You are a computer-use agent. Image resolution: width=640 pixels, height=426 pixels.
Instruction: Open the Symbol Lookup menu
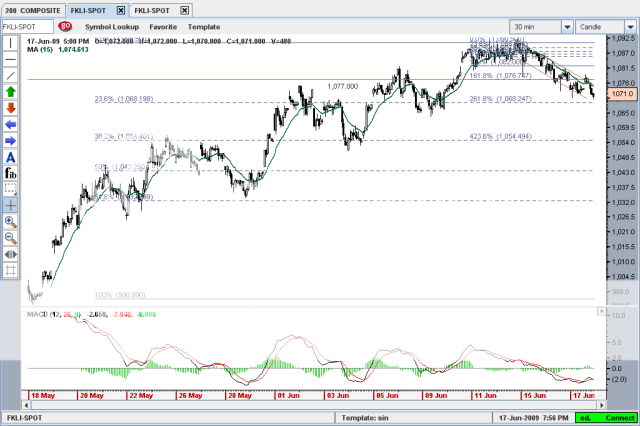click(113, 26)
